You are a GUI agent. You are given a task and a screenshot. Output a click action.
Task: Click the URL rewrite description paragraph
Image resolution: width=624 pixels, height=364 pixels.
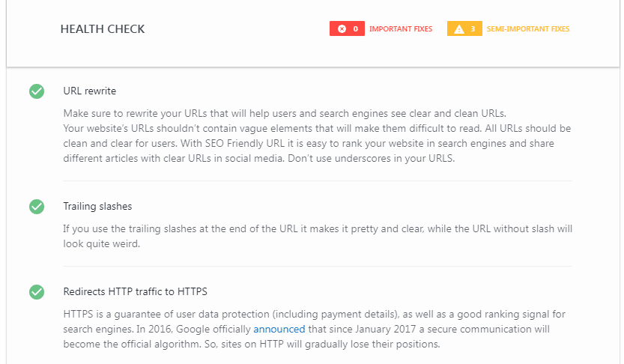[x=317, y=136]
